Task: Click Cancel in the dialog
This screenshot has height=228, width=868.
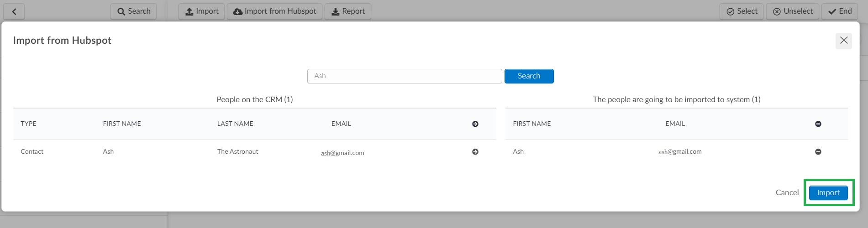Action: [x=787, y=192]
